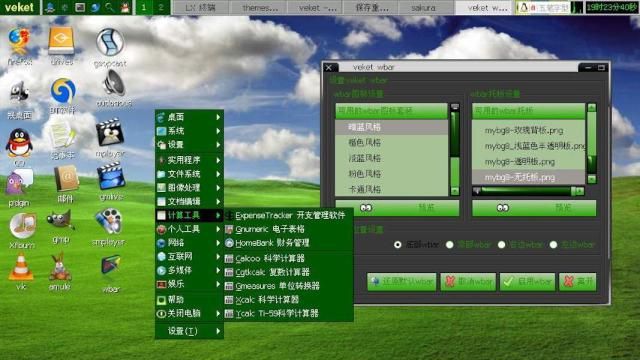Viewport: 640px width, 360px height.
Task: Open the 网络 menu entry
Action: pyautogui.click(x=189, y=243)
